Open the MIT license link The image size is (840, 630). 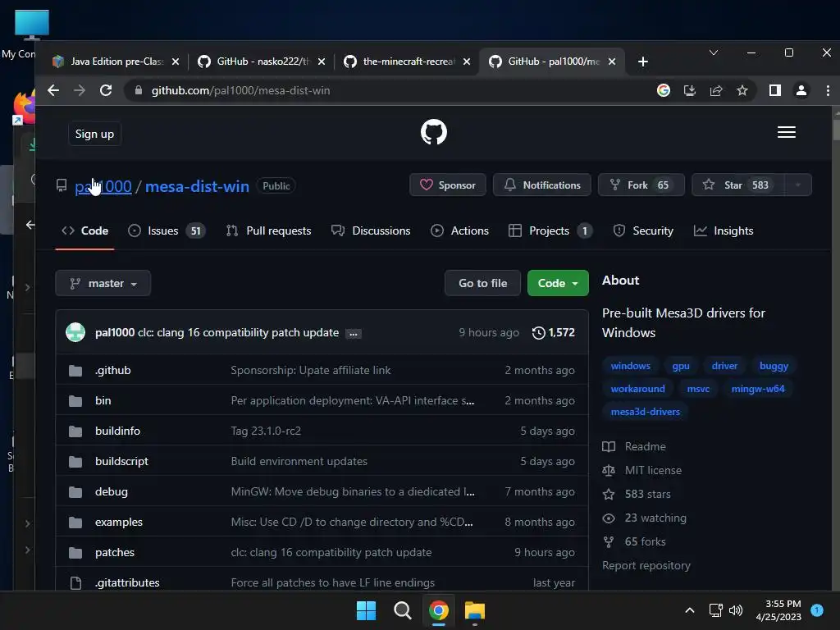tap(653, 470)
